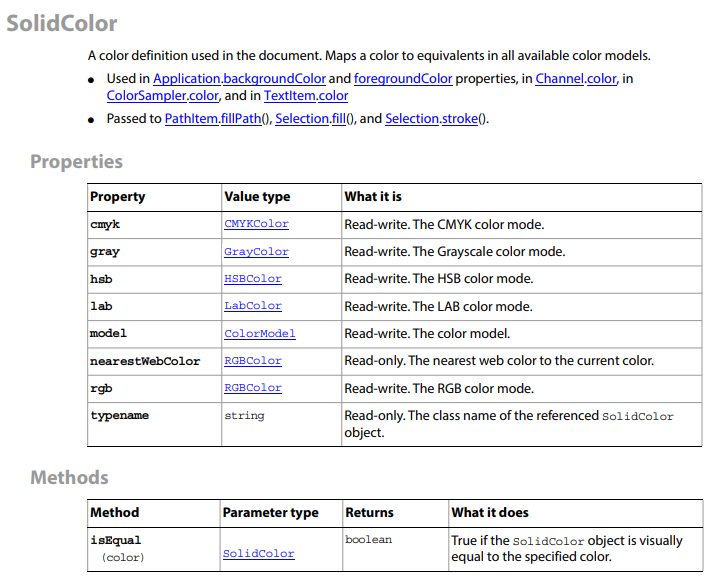Click the SolidColor page heading

62,23
